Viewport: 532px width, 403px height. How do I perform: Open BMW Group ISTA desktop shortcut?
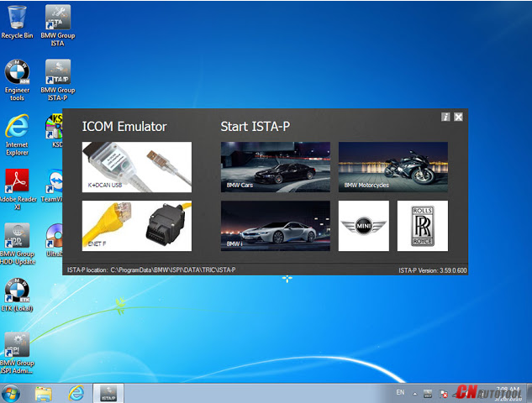(58, 25)
